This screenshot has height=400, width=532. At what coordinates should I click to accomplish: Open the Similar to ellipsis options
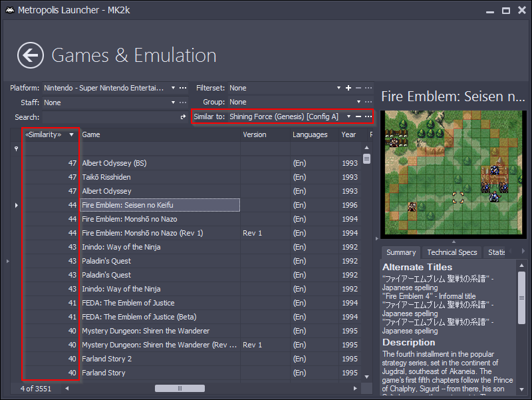point(368,116)
